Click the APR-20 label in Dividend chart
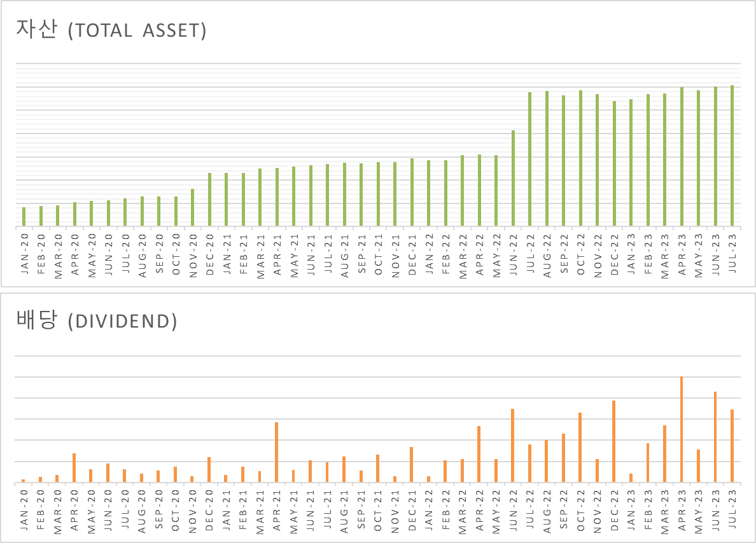This screenshot has width=756, height=543. 74,510
